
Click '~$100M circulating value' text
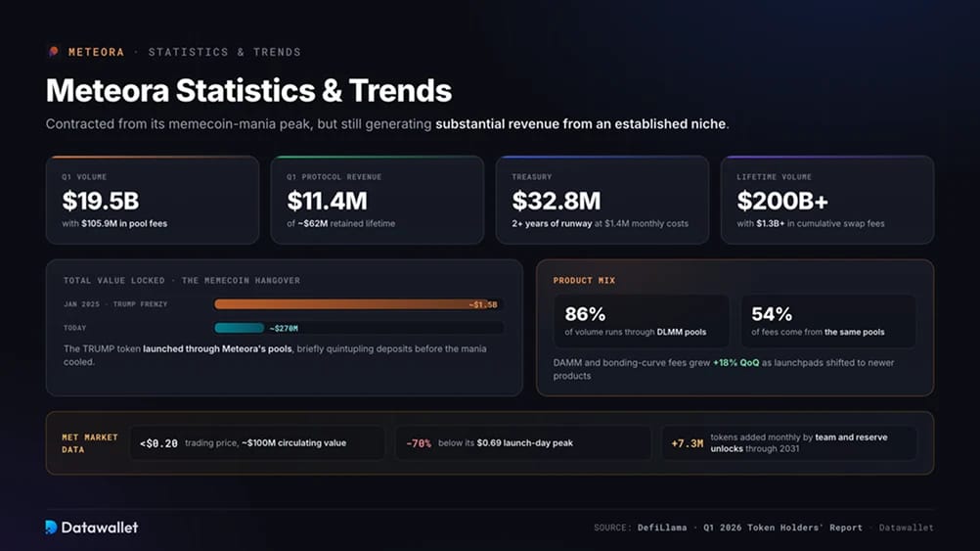point(293,442)
